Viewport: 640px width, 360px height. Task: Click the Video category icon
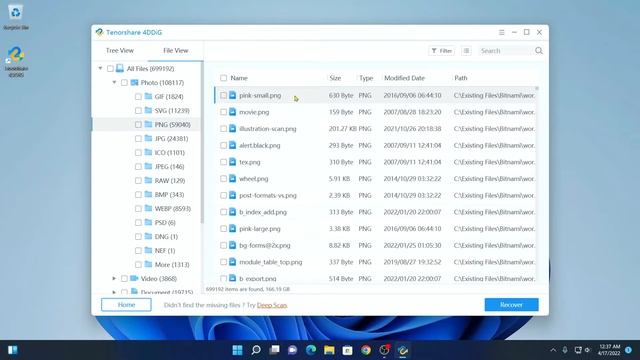coord(134,278)
